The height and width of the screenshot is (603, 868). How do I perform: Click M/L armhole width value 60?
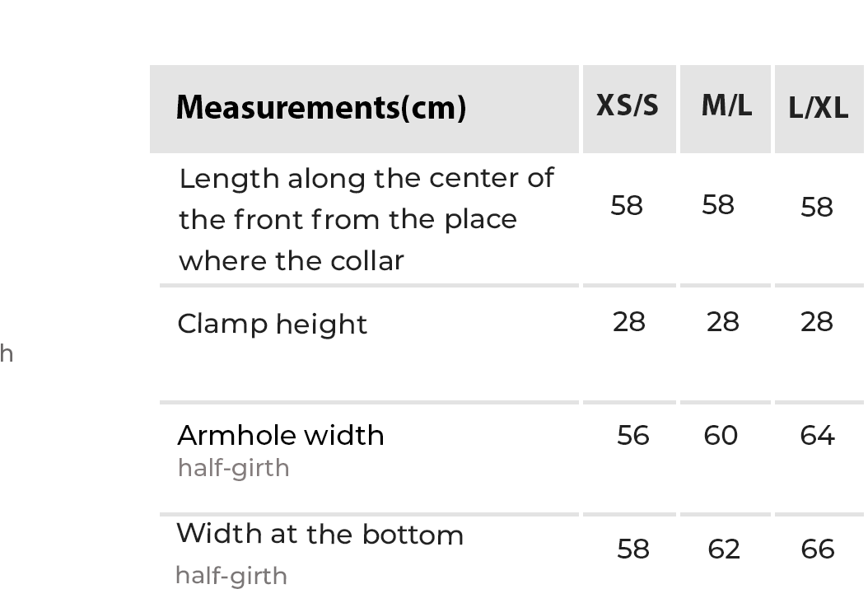(x=721, y=435)
